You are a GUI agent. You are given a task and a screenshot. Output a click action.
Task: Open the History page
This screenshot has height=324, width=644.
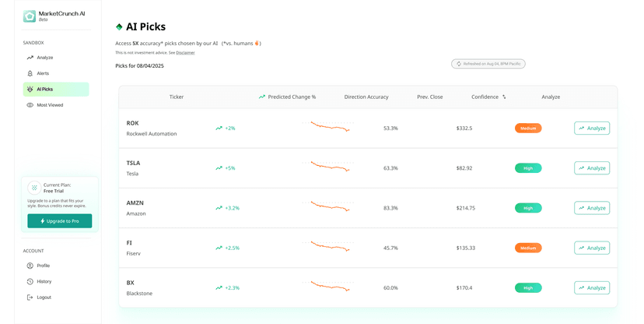pyautogui.click(x=44, y=281)
